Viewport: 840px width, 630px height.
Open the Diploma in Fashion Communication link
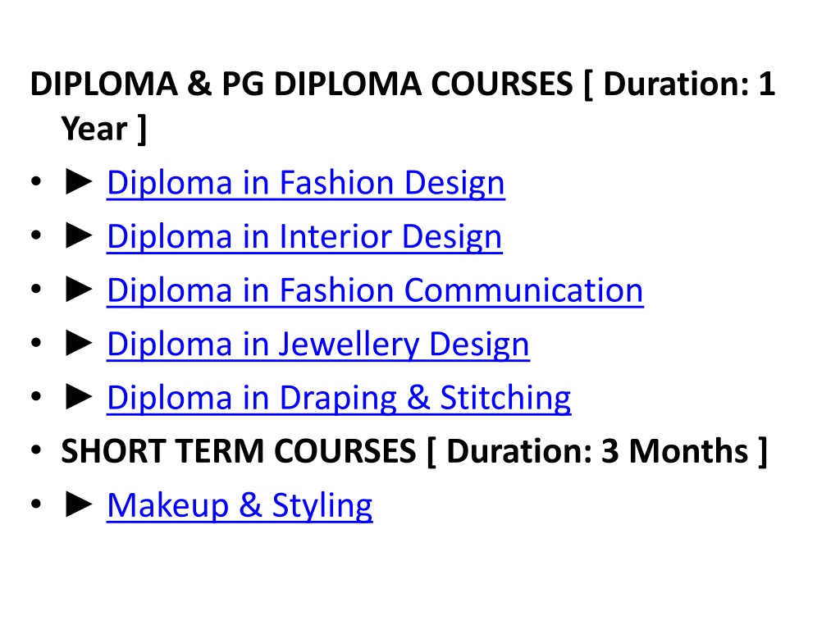(x=375, y=291)
